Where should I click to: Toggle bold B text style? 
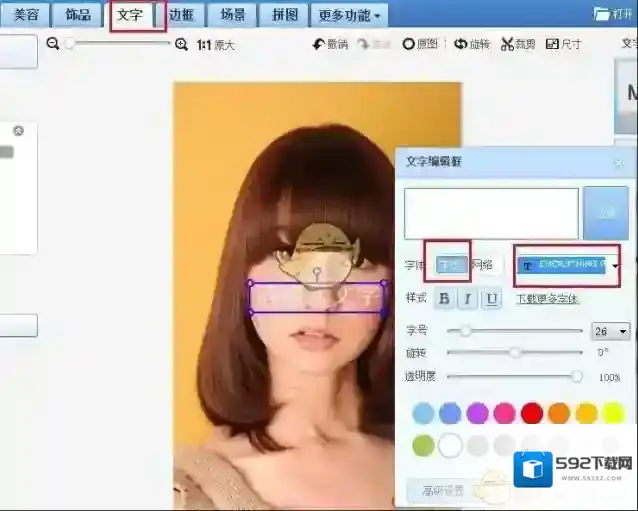pyautogui.click(x=444, y=299)
